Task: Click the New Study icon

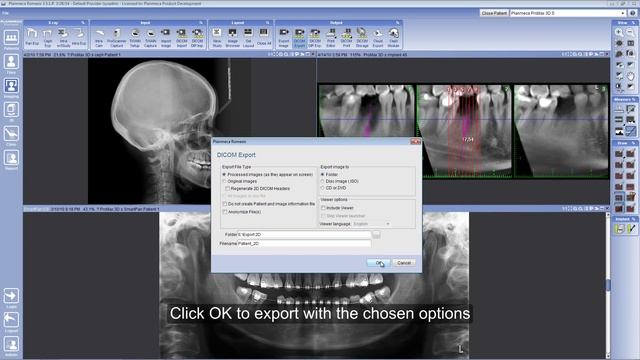Action: (x=217, y=37)
